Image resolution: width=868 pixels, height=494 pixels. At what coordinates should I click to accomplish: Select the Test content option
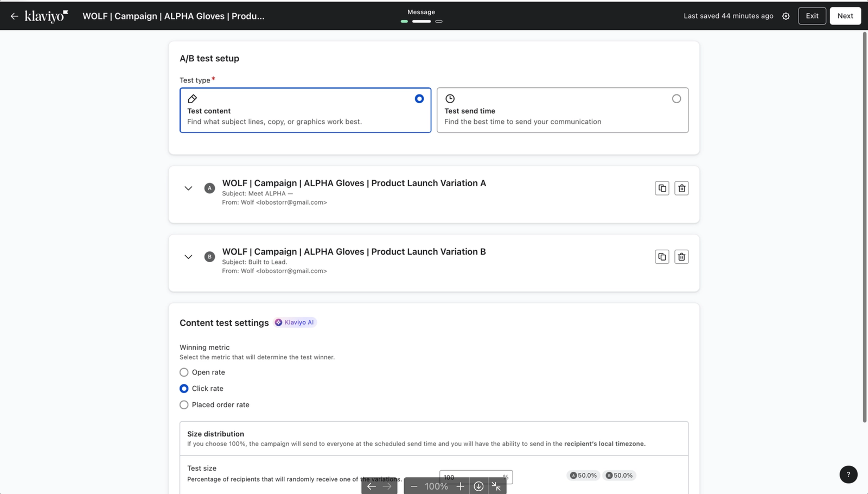(x=305, y=110)
